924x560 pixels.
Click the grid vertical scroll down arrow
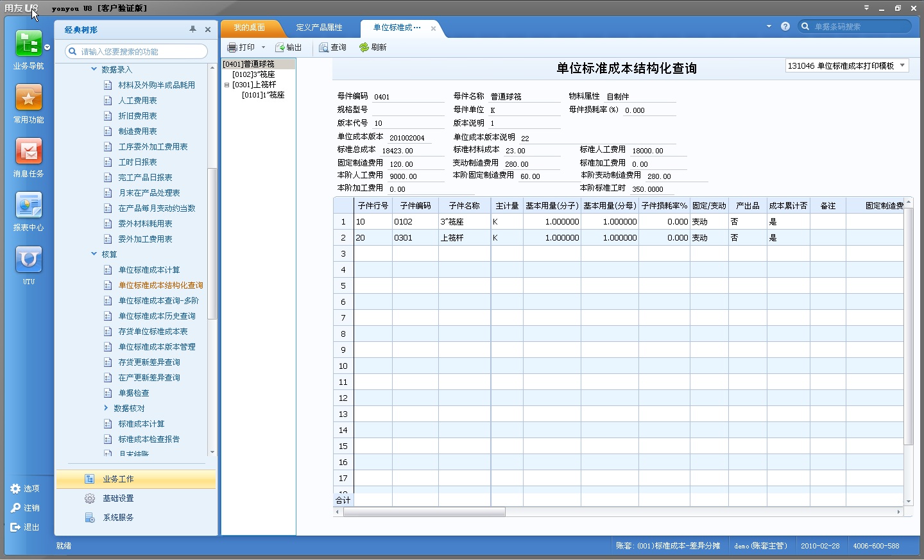(908, 502)
